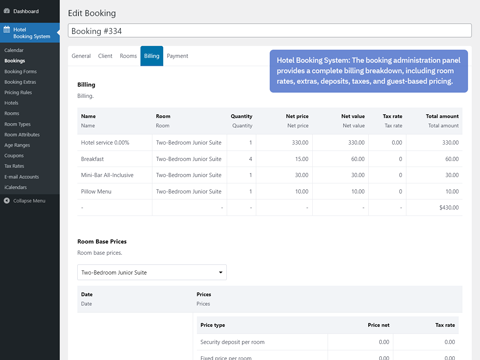
Task: Click Mini-Bar total amount 30.00
Action: 452,175
